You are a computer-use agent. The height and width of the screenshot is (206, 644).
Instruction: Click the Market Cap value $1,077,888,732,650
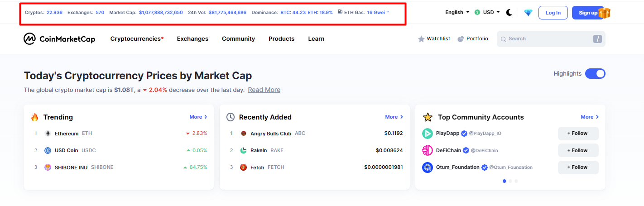pos(161,12)
